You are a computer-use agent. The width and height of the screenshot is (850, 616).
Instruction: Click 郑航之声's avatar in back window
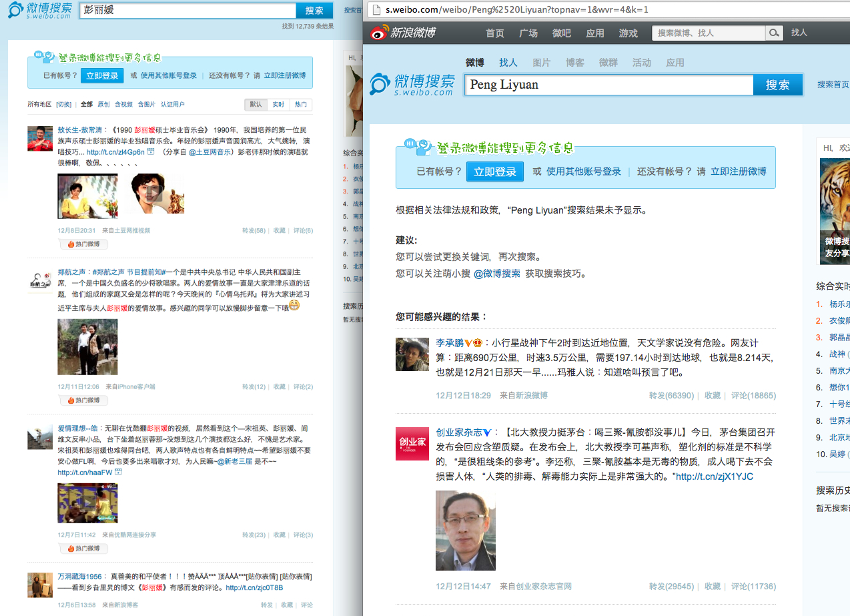point(40,280)
